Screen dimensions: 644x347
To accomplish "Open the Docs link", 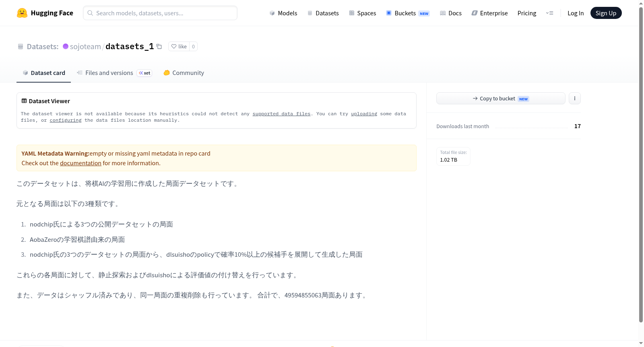I will coord(451,13).
